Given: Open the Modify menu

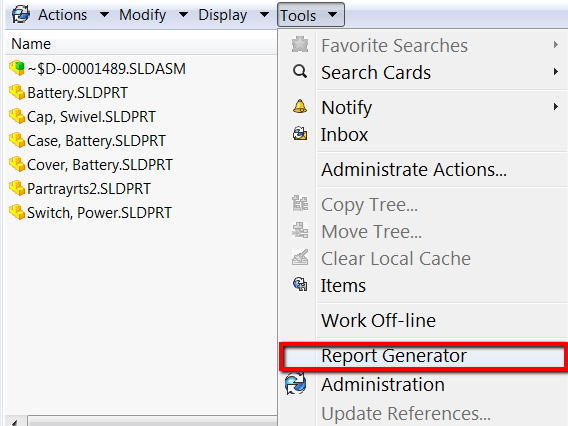Looking at the screenshot, I should (x=142, y=15).
